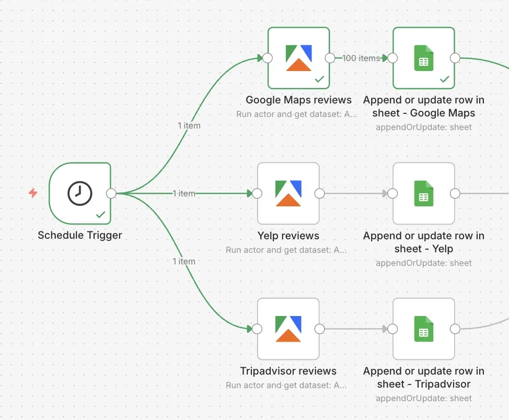Click the '1 item' label toward Tripadvisor
The height and width of the screenshot is (420, 509).
184,261
